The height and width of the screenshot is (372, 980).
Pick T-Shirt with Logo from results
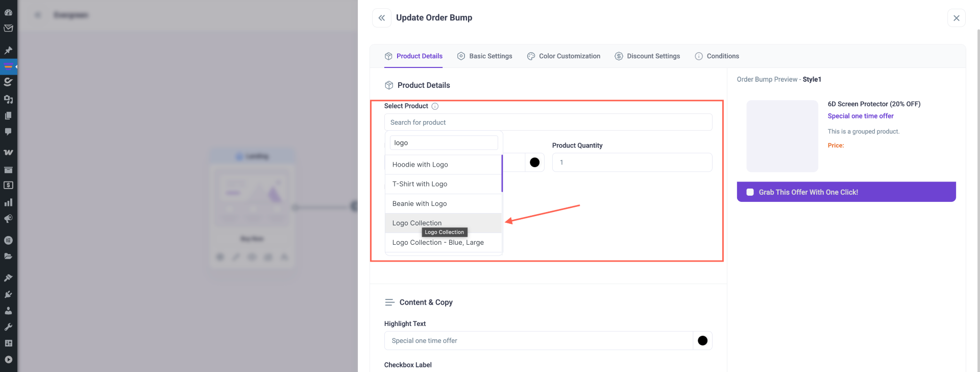[420, 184]
